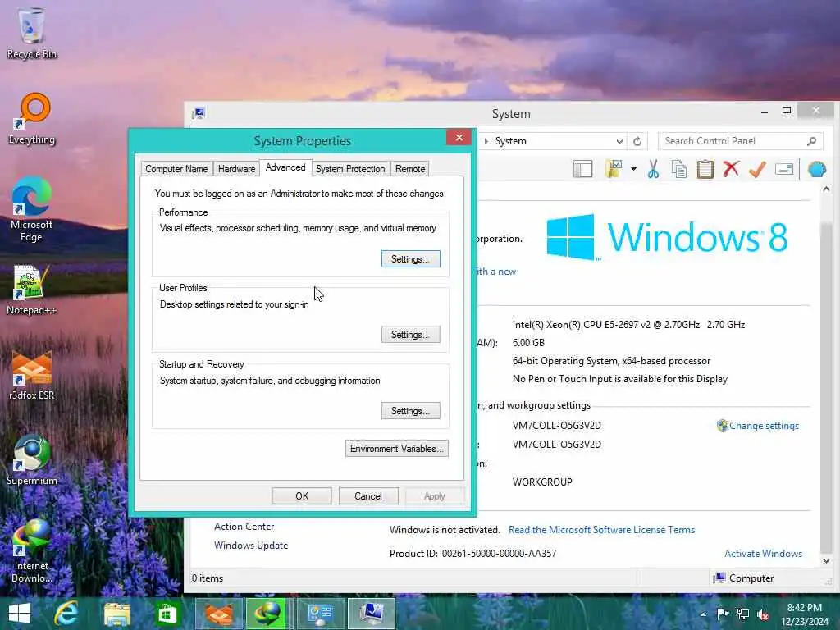Screen dimensions: 840x630
Task: Click the Windows Start button
Action: click(x=20, y=614)
